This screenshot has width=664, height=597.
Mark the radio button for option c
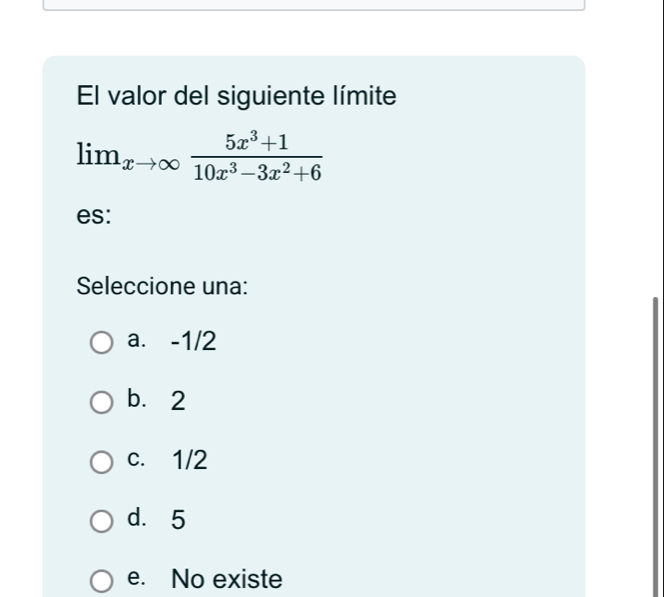coord(102,462)
